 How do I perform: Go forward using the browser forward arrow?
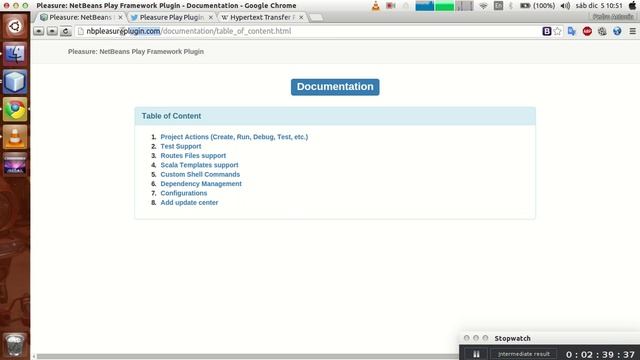coord(52,31)
